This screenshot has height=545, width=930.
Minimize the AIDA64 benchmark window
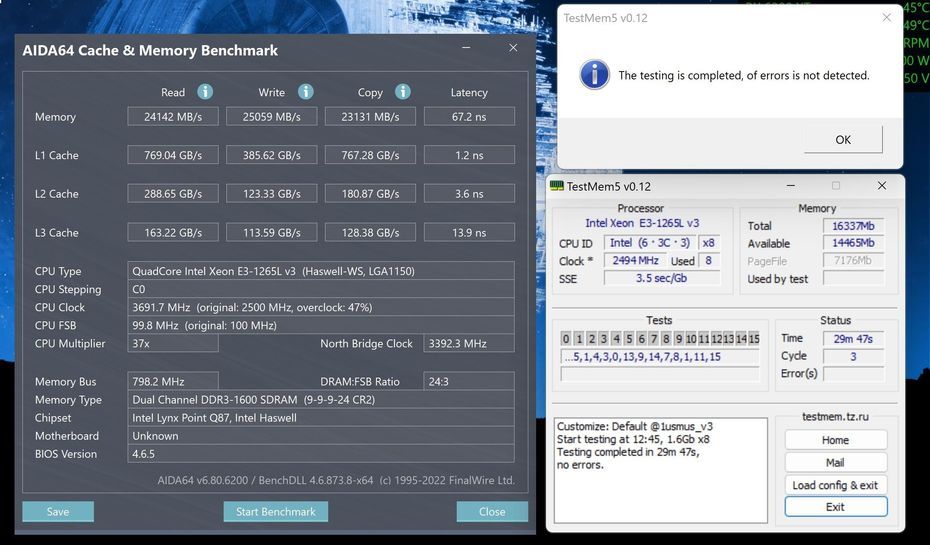465,48
